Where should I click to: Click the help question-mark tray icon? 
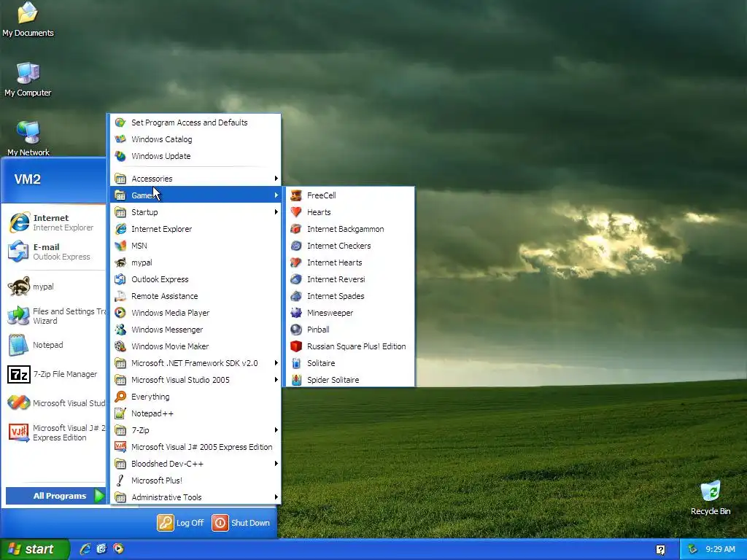(660, 550)
